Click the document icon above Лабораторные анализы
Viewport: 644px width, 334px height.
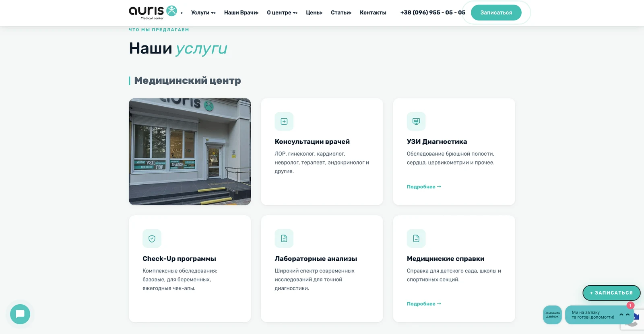284,239
